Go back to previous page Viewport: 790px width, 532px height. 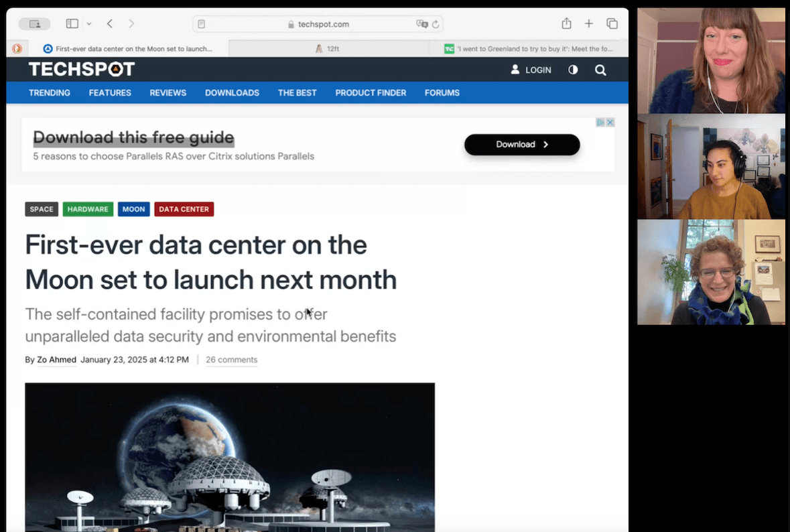[110, 23]
